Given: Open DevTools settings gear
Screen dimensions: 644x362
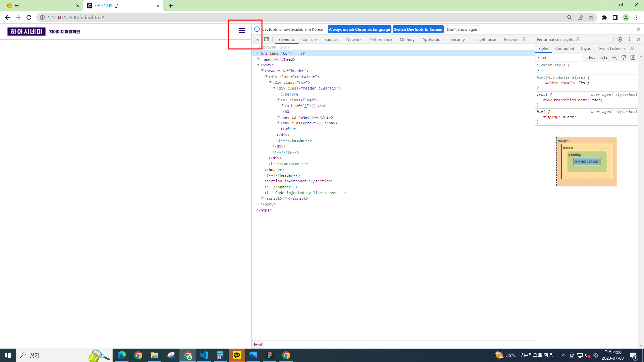Looking at the screenshot, I should (x=620, y=40).
